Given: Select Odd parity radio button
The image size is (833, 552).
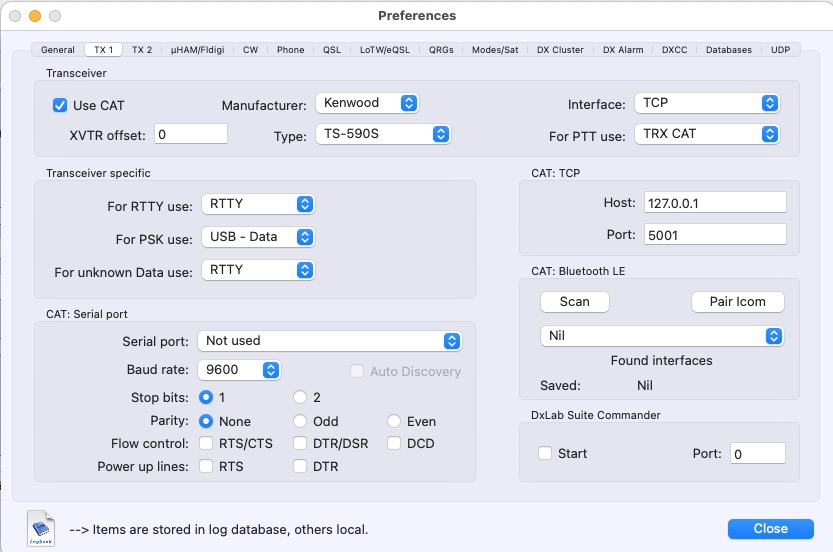Looking at the screenshot, I should coord(300,421).
